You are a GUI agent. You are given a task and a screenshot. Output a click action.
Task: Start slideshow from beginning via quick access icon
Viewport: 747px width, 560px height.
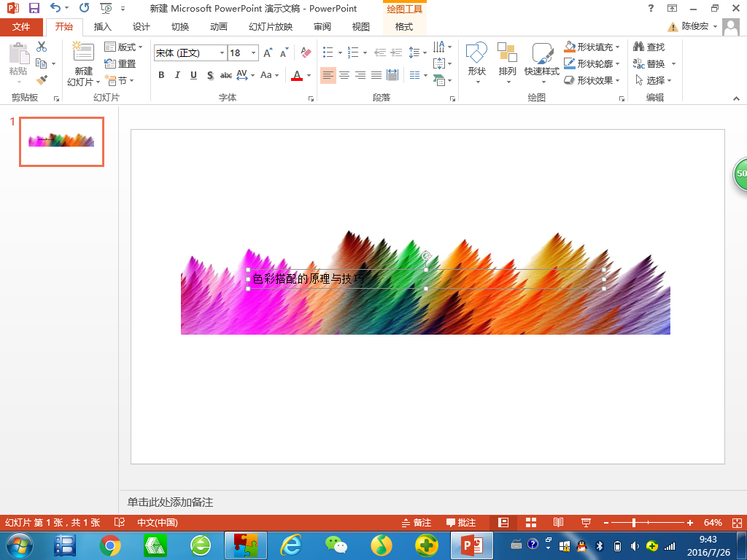tap(106, 8)
